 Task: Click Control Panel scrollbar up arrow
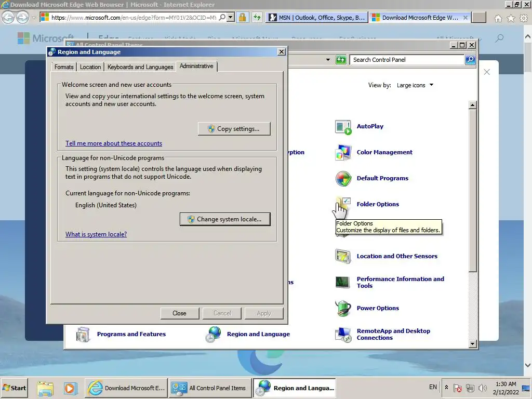point(472,105)
